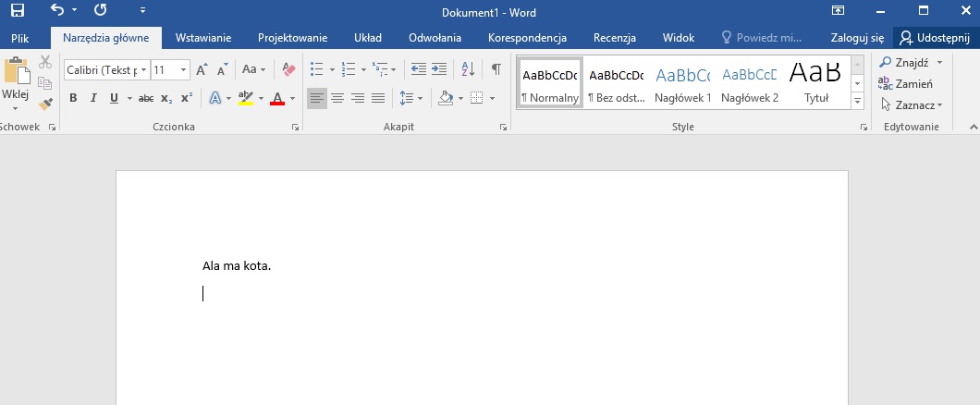Switch to the Wstawianie tab
The height and width of the screenshot is (405, 980).
pyautogui.click(x=203, y=38)
